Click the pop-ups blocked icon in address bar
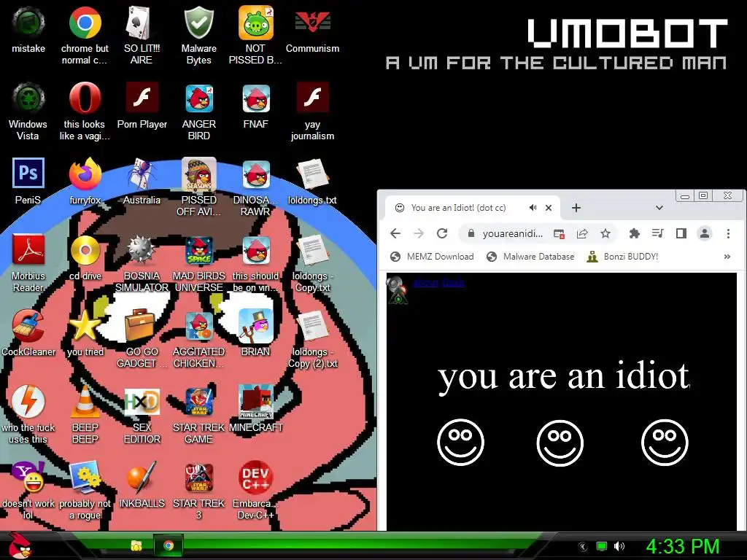The width and height of the screenshot is (747, 560). pos(559,234)
